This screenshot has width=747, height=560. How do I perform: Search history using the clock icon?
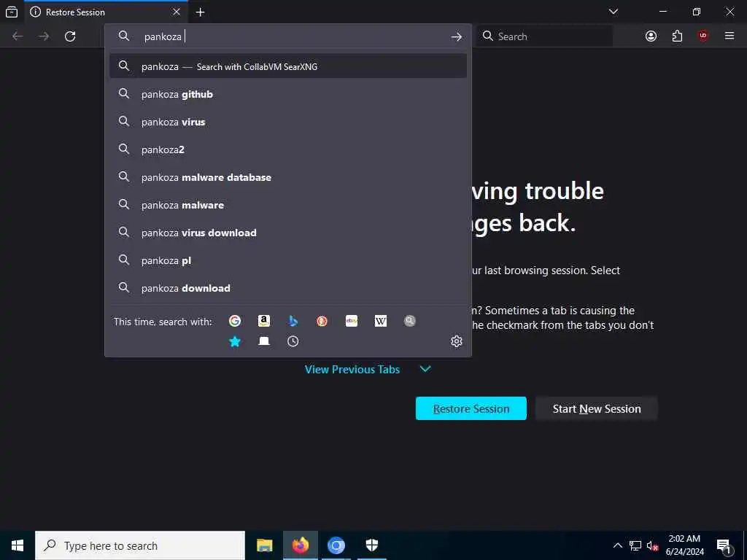(x=293, y=341)
